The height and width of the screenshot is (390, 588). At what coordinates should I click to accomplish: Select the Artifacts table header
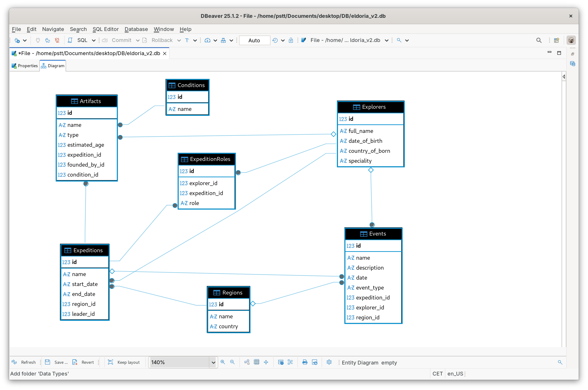click(87, 101)
